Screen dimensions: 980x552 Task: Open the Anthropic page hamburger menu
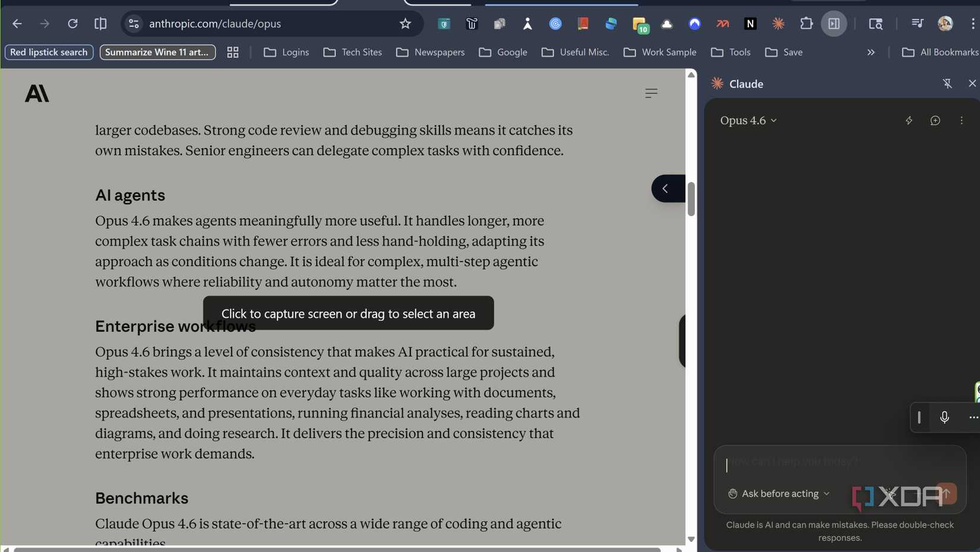click(x=651, y=93)
